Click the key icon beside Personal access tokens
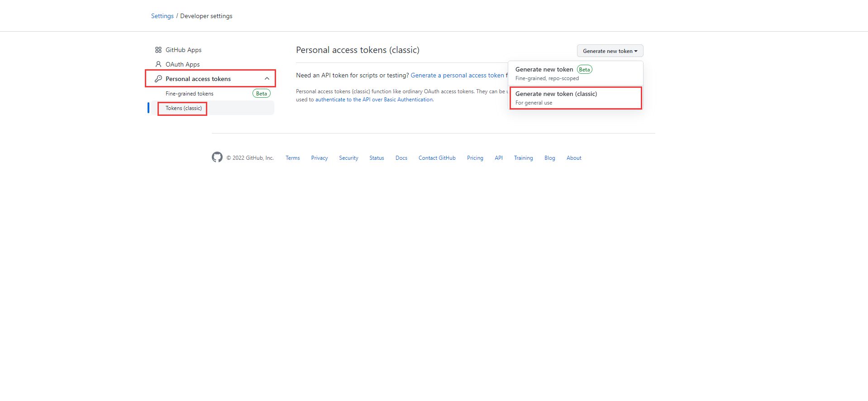 [x=158, y=79]
